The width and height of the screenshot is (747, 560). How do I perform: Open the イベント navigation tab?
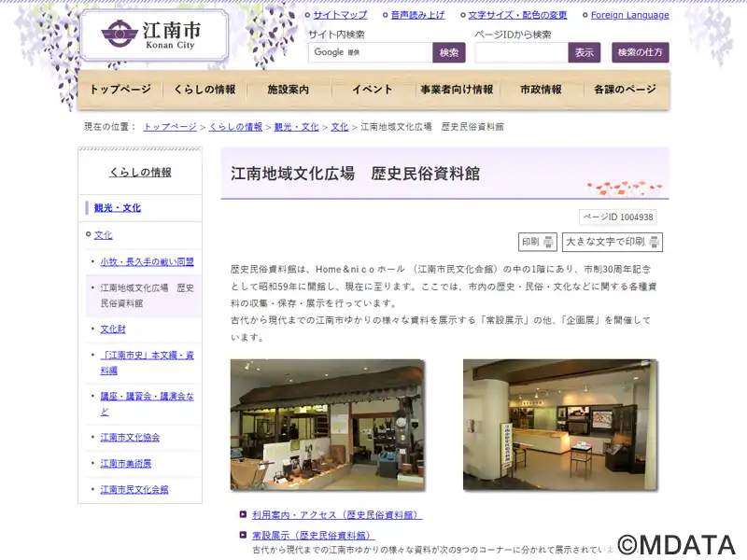point(373,90)
